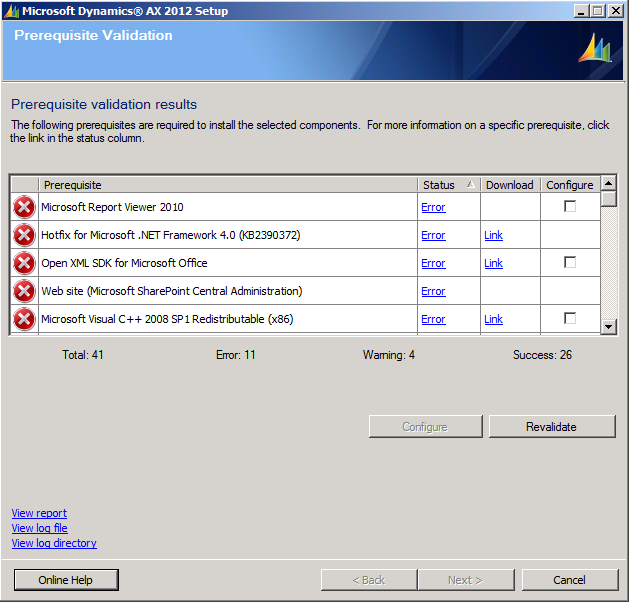This screenshot has width=629, height=602.
Task: Maximize the setup window
Action: 598,11
